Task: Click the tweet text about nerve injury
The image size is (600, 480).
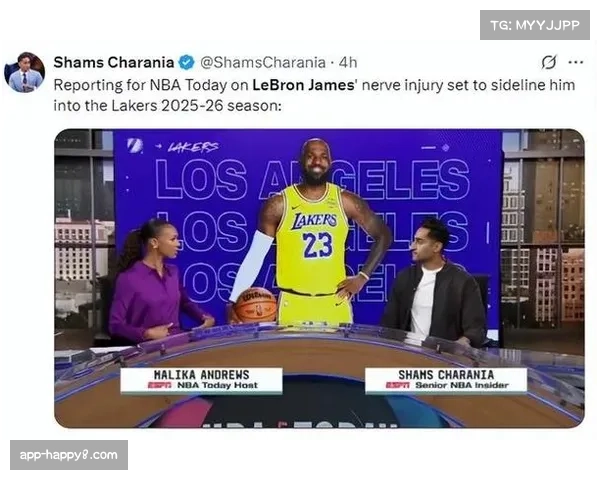Action: click(x=314, y=95)
